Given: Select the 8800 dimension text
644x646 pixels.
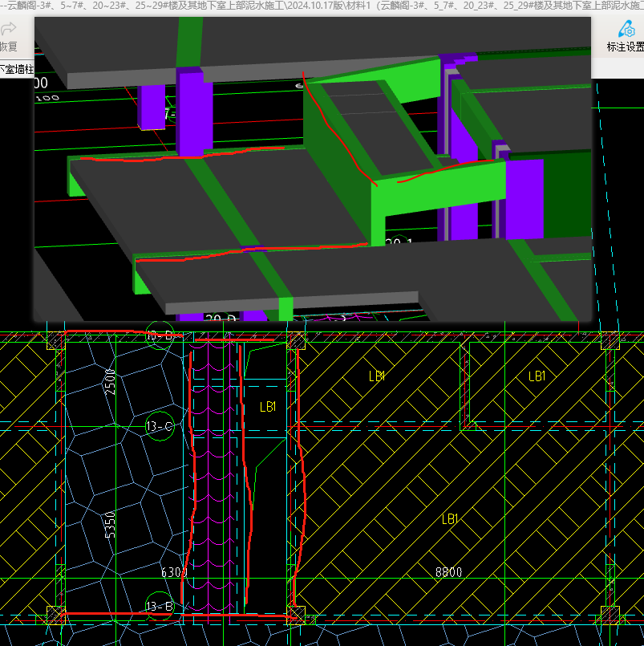Looking at the screenshot, I should (449, 572).
